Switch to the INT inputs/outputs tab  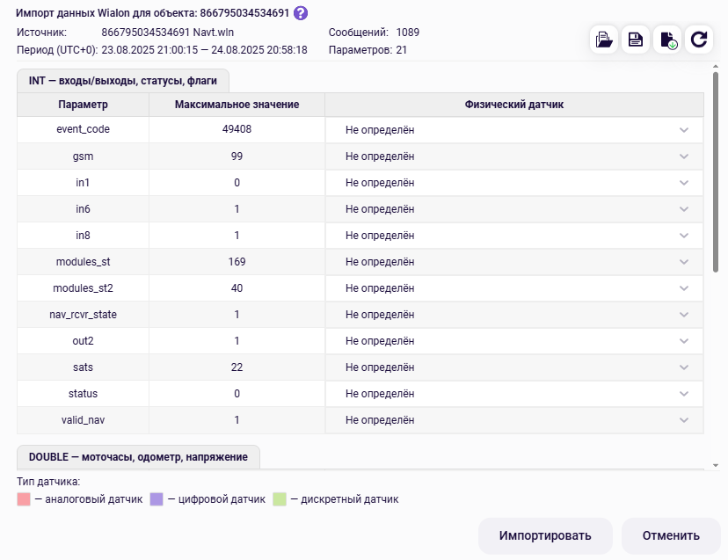[123, 80]
